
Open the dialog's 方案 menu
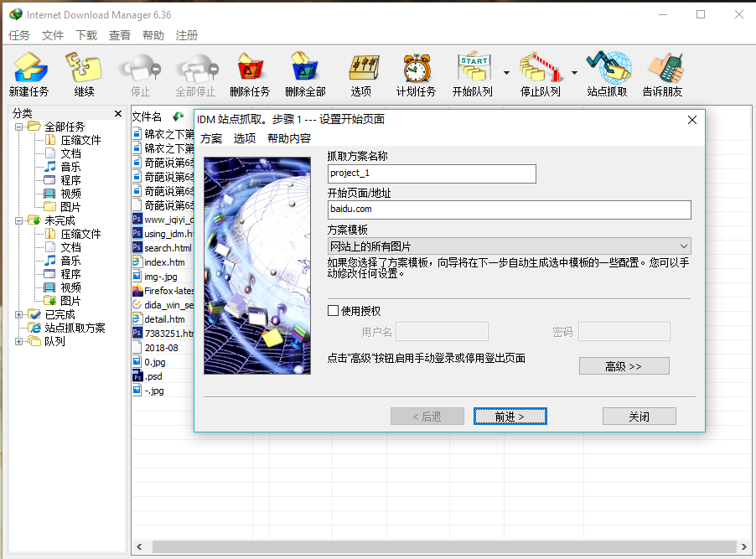(x=211, y=138)
